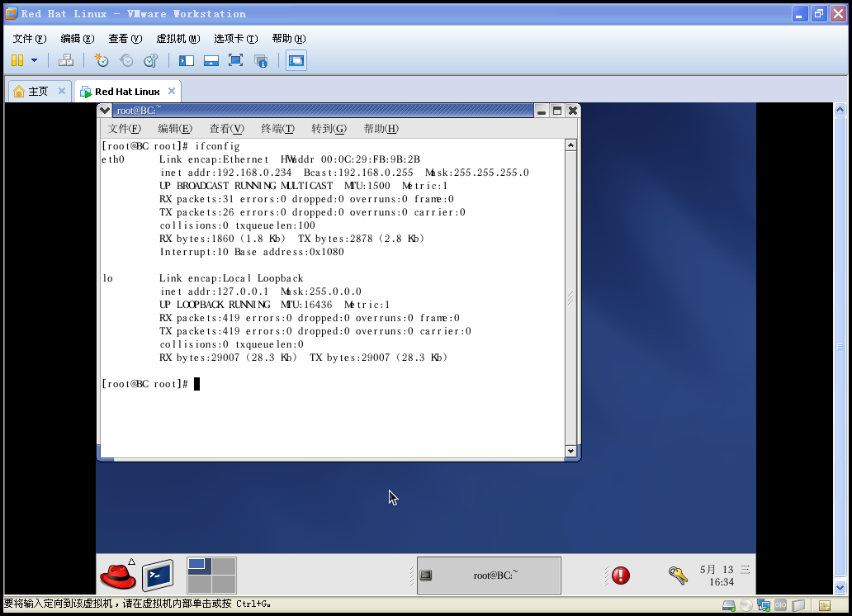The width and height of the screenshot is (852, 616).
Task: Open the terminal's 终端(T) menu
Action: coord(277,128)
